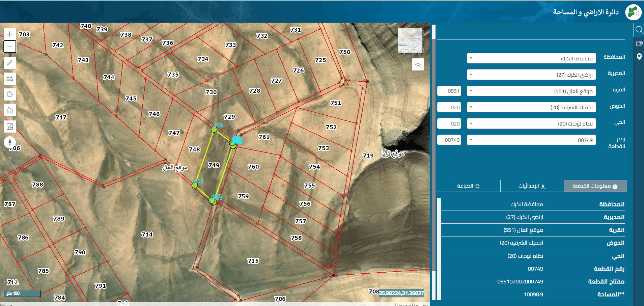
Task: Expand the المحافظة governorate dropdown
Action: (x=531, y=58)
